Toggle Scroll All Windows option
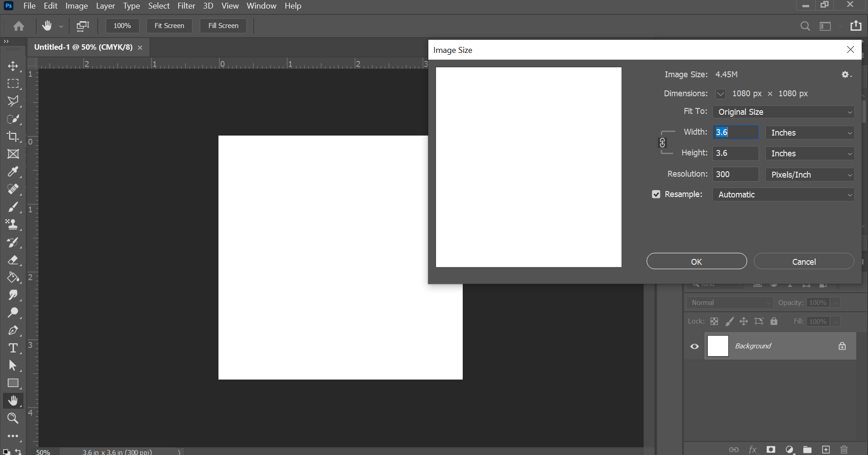Viewport: 868px width, 455px height. pos(83,26)
